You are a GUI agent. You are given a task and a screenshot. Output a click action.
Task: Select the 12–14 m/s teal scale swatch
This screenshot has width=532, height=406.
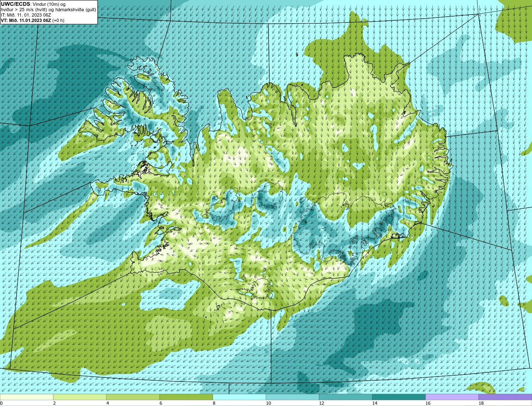(x=346, y=397)
